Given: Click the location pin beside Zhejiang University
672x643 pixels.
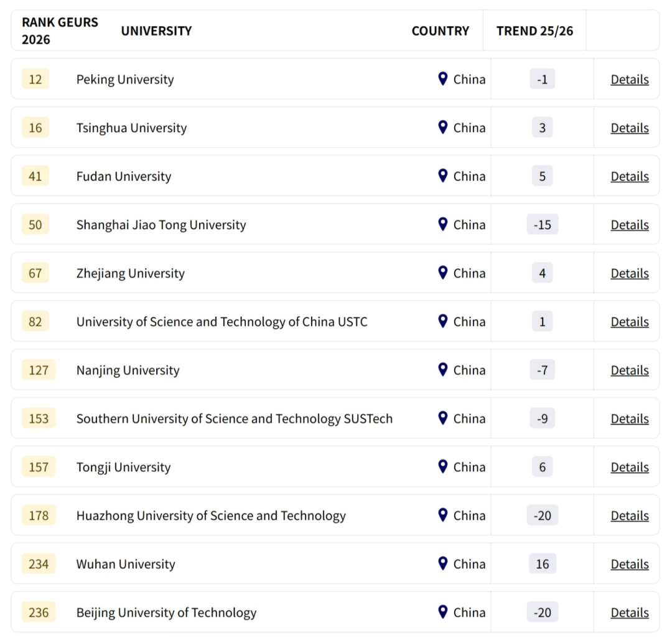Looking at the screenshot, I should [442, 273].
